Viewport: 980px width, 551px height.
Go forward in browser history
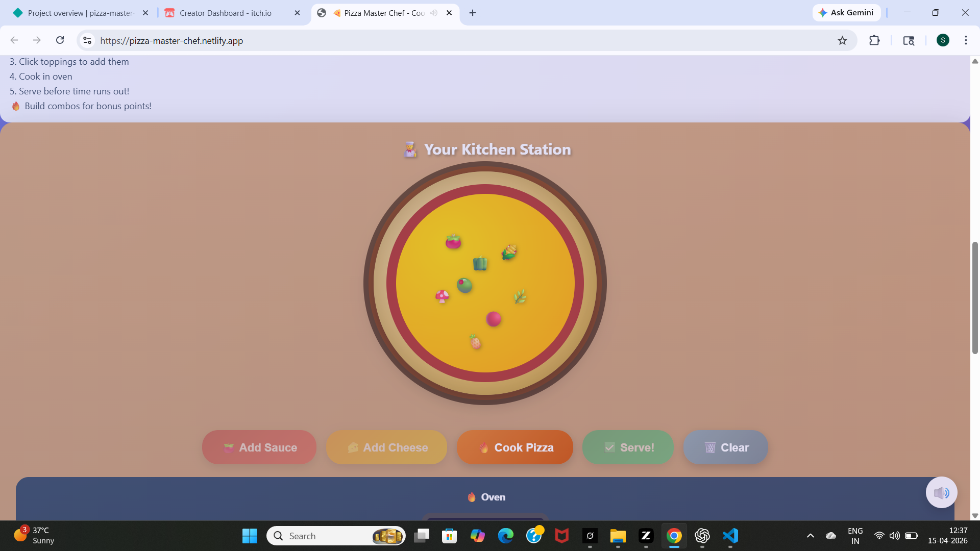coord(37,40)
